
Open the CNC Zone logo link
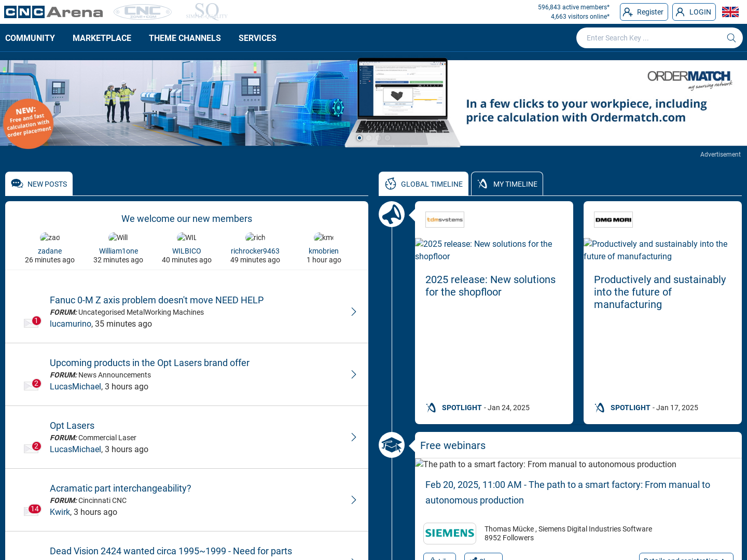143,12
